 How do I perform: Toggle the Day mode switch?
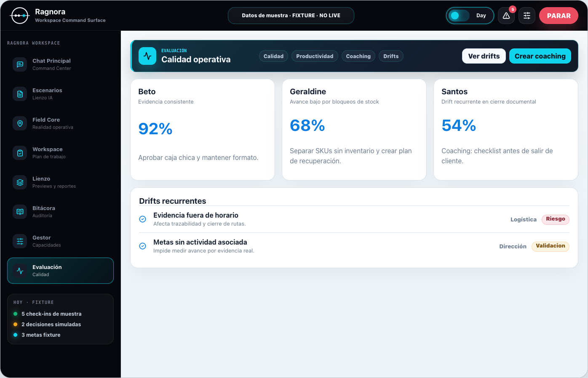(460, 16)
